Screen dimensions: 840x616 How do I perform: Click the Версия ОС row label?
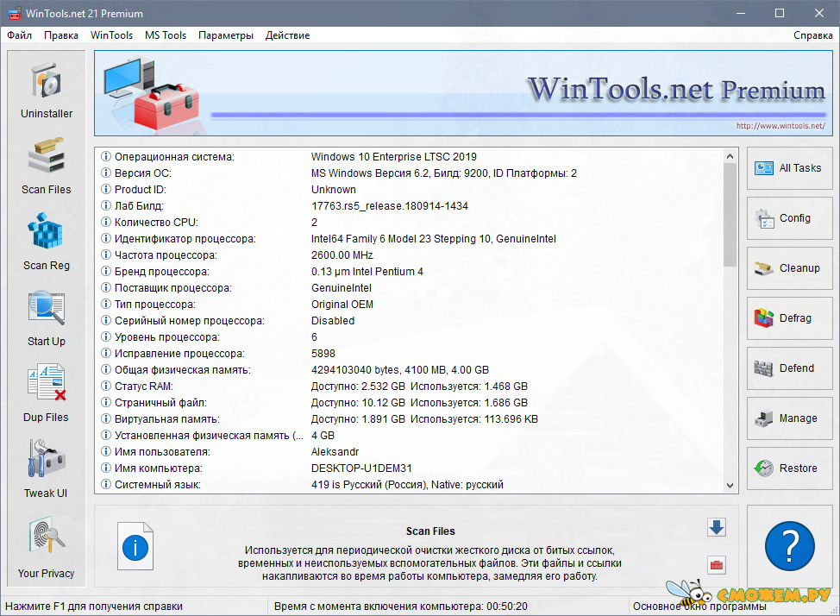pyautogui.click(x=143, y=173)
